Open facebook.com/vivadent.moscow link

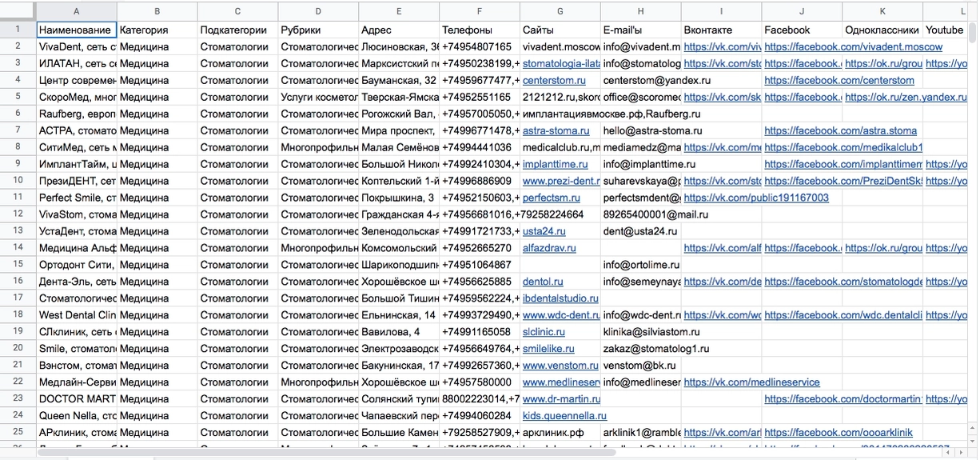pyautogui.click(x=853, y=46)
